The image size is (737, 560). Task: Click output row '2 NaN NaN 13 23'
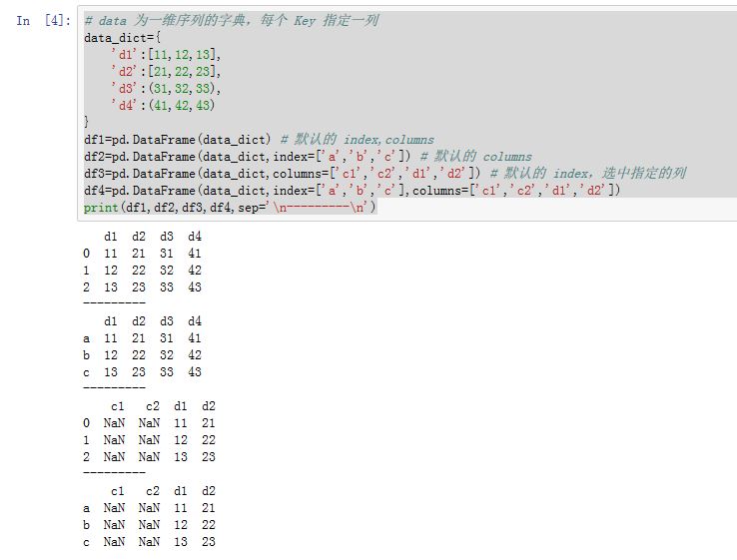click(x=149, y=456)
